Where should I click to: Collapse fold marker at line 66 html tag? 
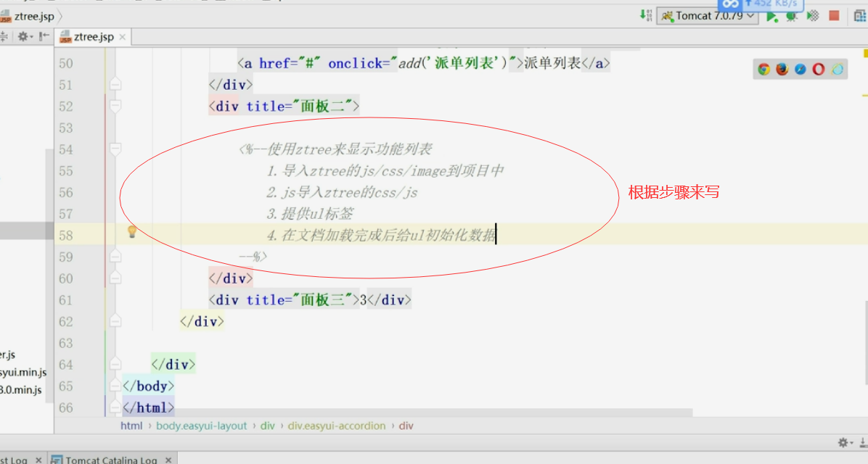[x=115, y=407]
